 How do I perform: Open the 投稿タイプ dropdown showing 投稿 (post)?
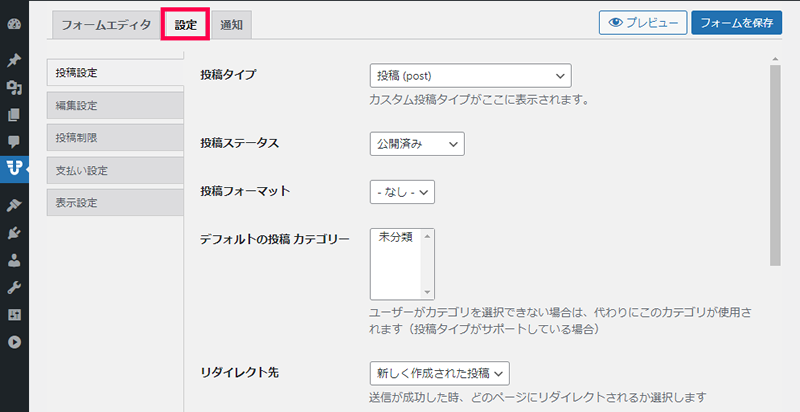470,76
